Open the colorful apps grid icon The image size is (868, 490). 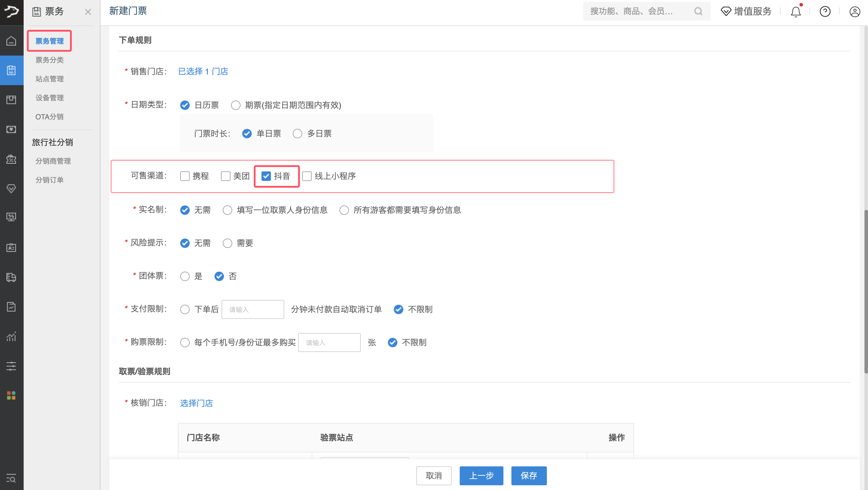point(11,395)
